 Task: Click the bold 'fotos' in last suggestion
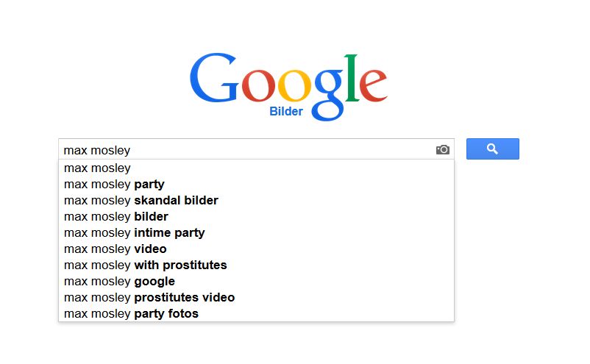[x=183, y=313]
